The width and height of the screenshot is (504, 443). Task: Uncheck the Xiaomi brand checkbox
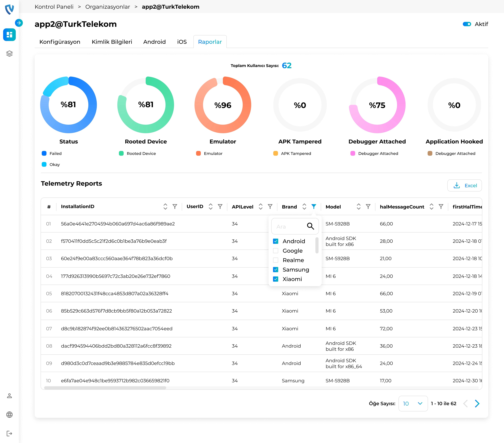276,279
